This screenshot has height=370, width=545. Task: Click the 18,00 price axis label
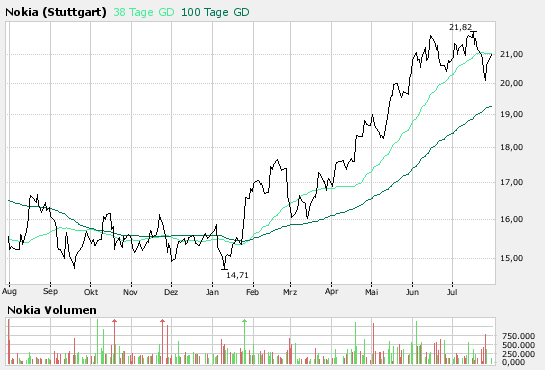511,147
